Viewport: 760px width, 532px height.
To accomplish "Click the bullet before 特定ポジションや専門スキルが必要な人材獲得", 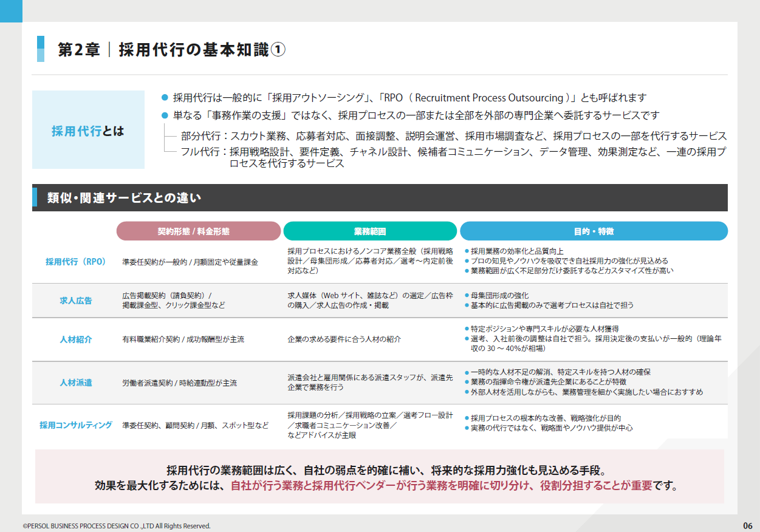I will pyautogui.click(x=465, y=327).
